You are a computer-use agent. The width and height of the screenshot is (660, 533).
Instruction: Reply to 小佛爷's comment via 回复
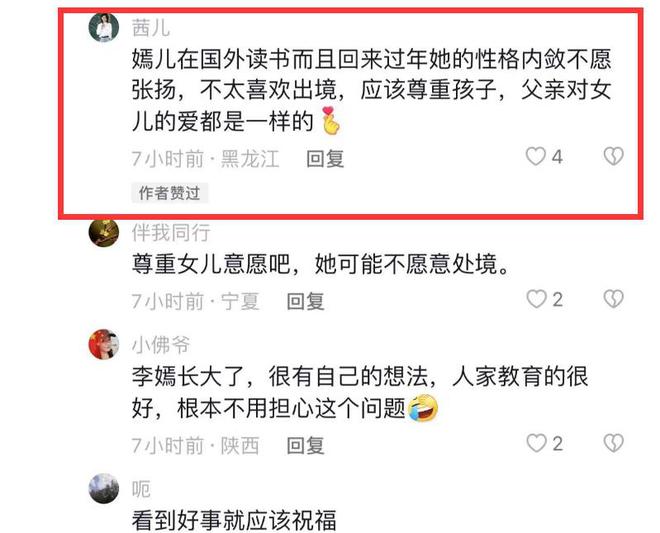pos(306,445)
